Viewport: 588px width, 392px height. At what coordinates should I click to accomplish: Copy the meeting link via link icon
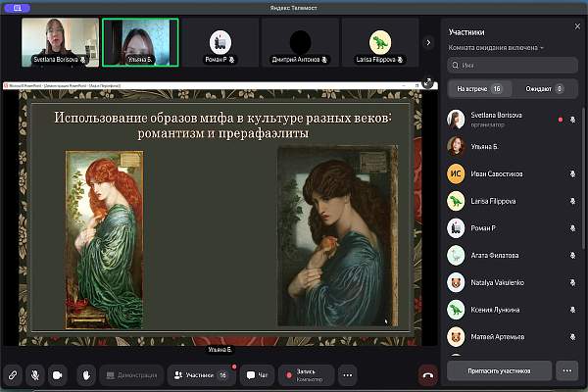[13, 374]
